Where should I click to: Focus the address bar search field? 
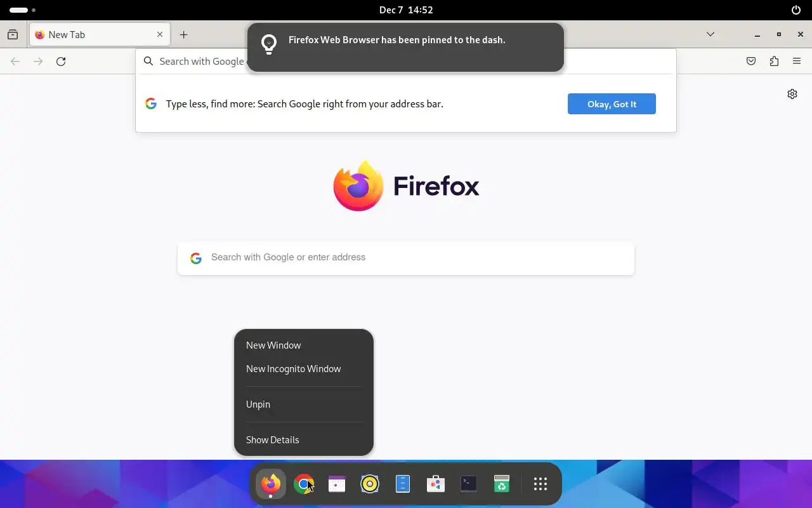coord(406,61)
